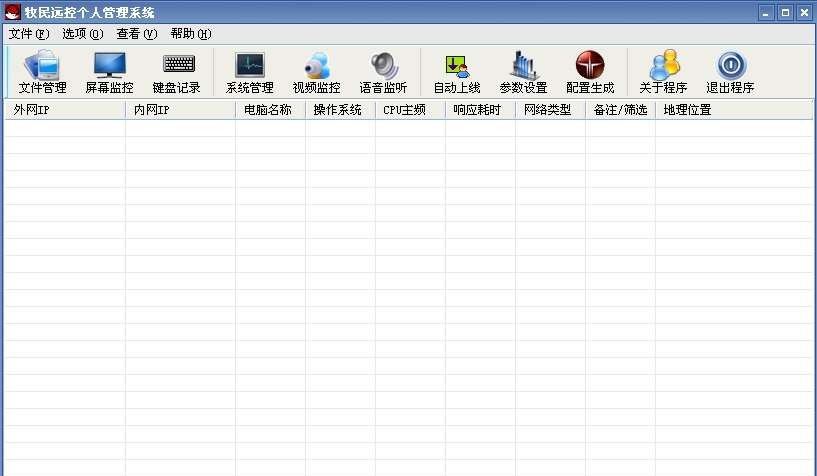Click the CPU主频 column header
The image size is (817, 476).
pos(410,110)
